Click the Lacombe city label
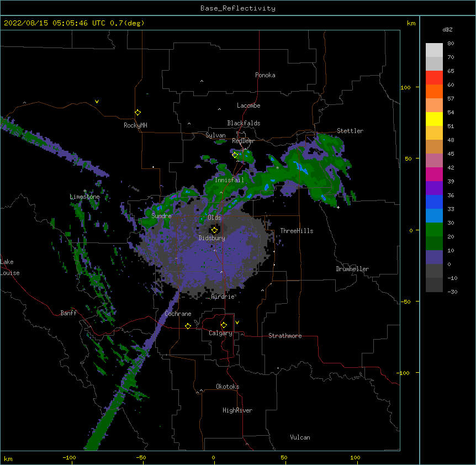476x465 pixels. click(248, 105)
